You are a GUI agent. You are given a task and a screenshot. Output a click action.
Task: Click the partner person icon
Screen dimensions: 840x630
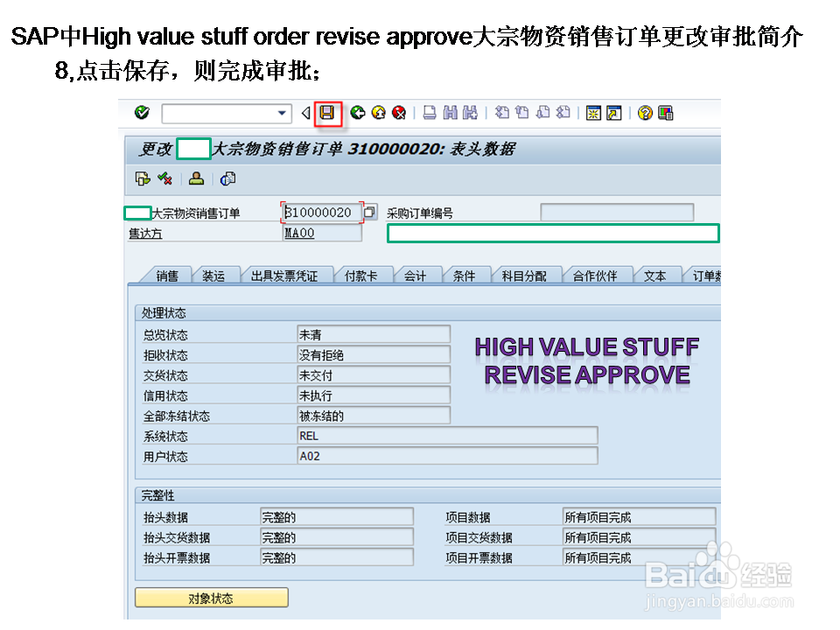pos(197,178)
